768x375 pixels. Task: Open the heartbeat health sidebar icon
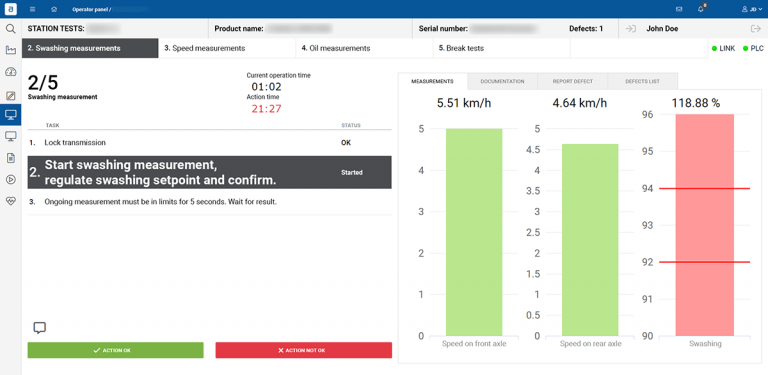(x=11, y=201)
